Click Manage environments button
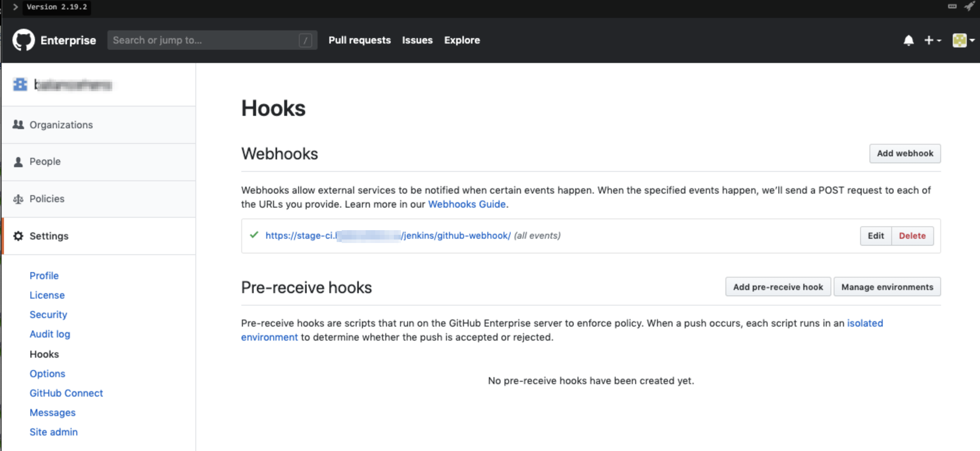 click(887, 287)
